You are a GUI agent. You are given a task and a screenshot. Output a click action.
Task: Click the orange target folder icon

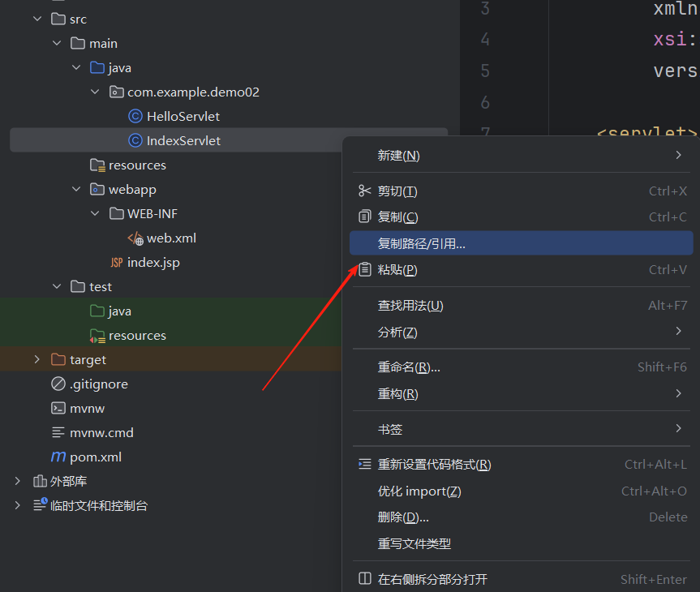pos(58,360)
